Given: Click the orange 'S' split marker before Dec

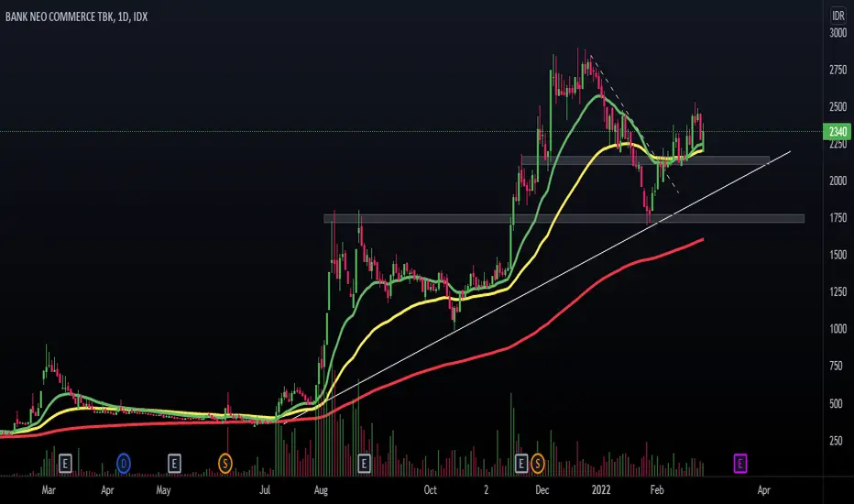Looking at the screenshot, I should (x=538, y=464).
